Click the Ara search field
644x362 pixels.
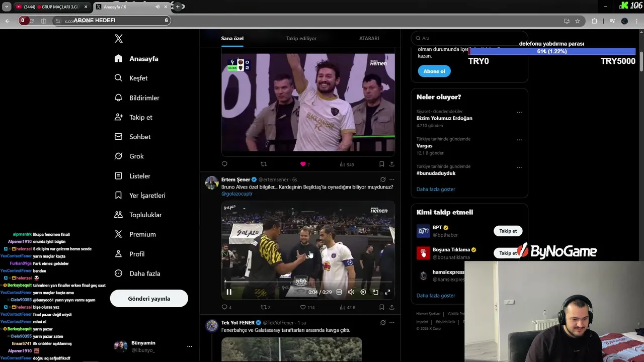click(x=469, y=38)
